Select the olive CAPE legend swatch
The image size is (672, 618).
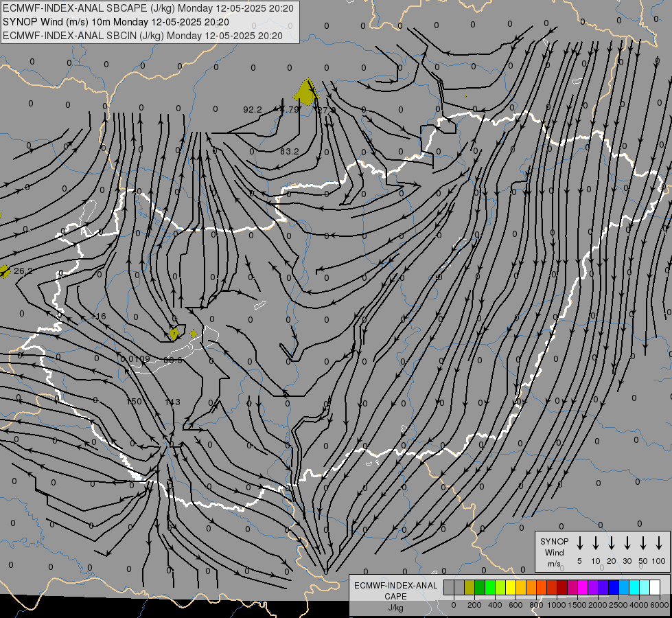click(470, 587)
